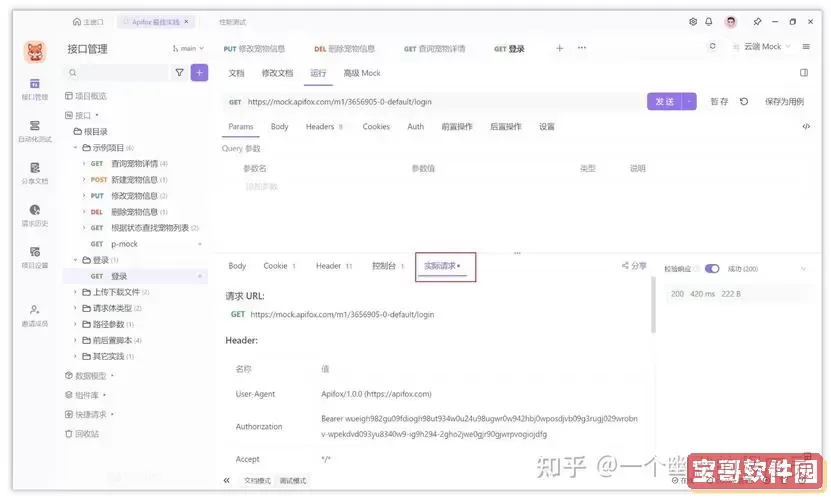Viewport: 831px width, 500px height.
Task: Click the 分享 share icon
Action: (634, 266)
